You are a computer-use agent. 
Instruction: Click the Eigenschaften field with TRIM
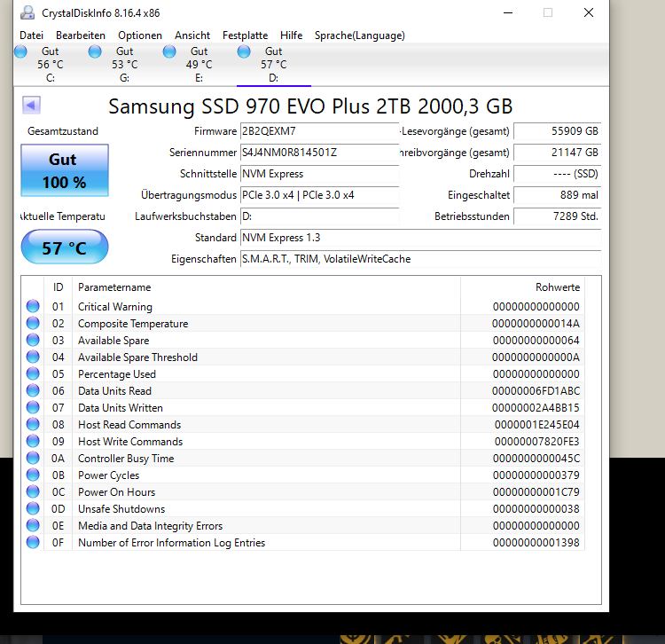(420, 259)
